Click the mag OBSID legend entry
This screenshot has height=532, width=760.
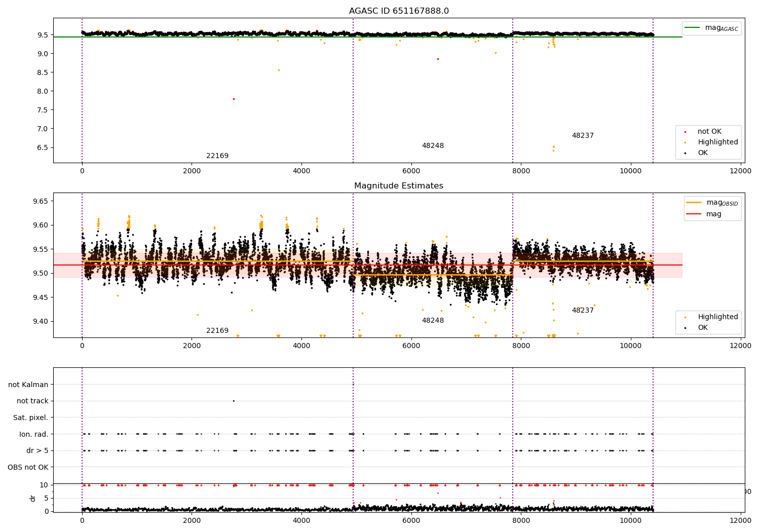tap(712, 203)
